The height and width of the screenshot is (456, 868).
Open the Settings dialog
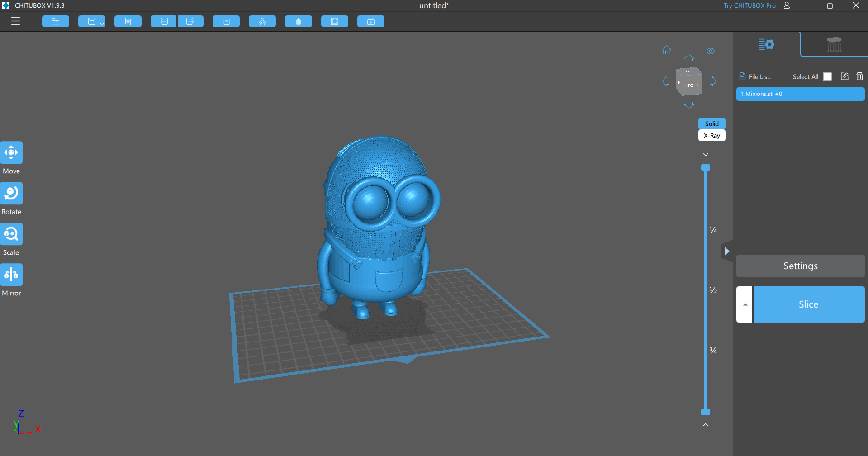pos(801,266)
